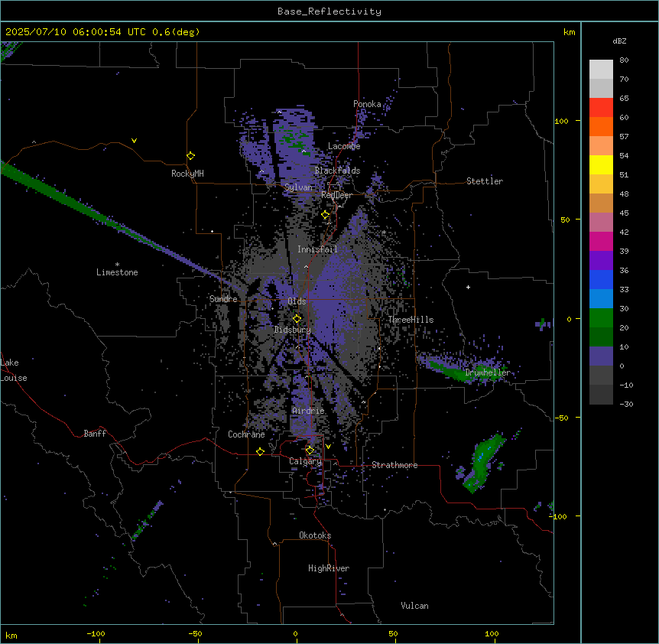Select the Didsbury label
The height and width of the screenshot is (644, 659).
(293, 330)
